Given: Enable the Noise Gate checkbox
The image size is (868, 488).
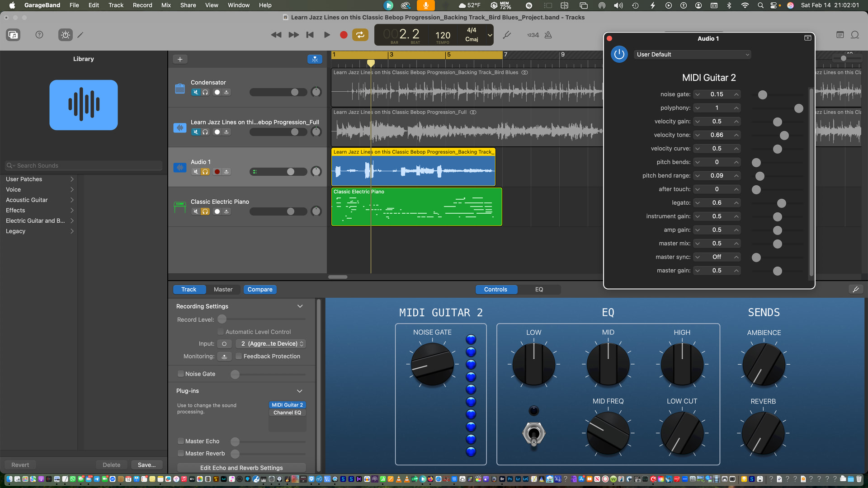Looking at the screenshot, I should pyautogui.click(x=181, y=374).
